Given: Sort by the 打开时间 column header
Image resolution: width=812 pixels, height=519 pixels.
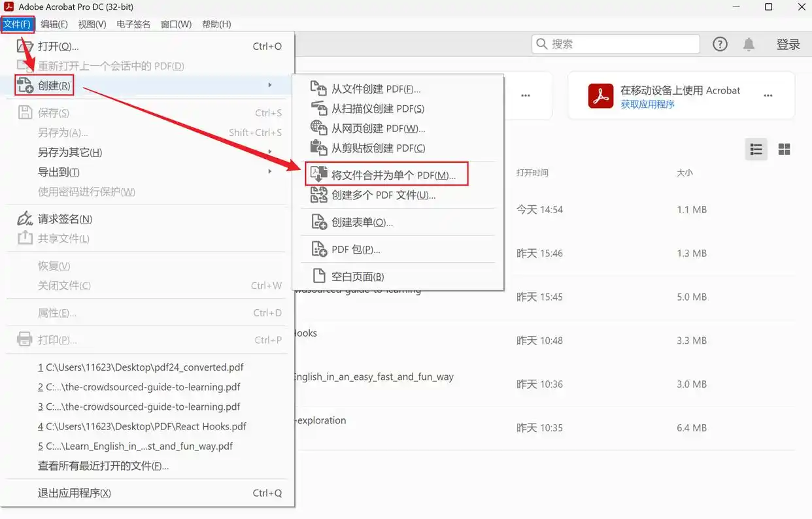Looking at the screenshot, I should (x=532, y=173).
